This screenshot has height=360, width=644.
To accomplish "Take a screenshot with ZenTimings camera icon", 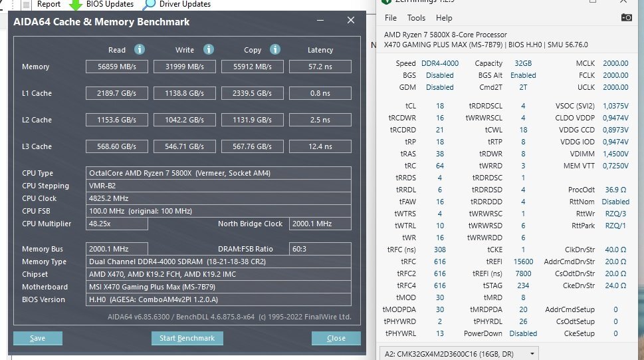I will (626, 17).
